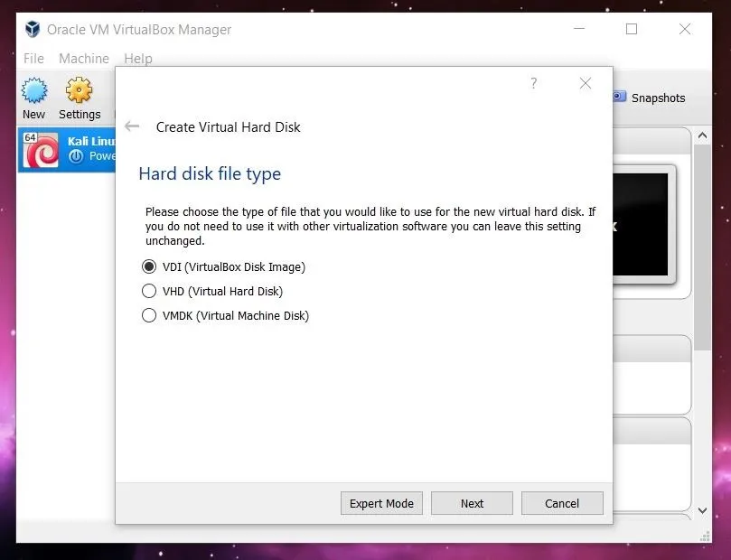Cancel the hard disk creation
Image resolution: width=731 pixels, height=560 pixels.
point(562,503)
